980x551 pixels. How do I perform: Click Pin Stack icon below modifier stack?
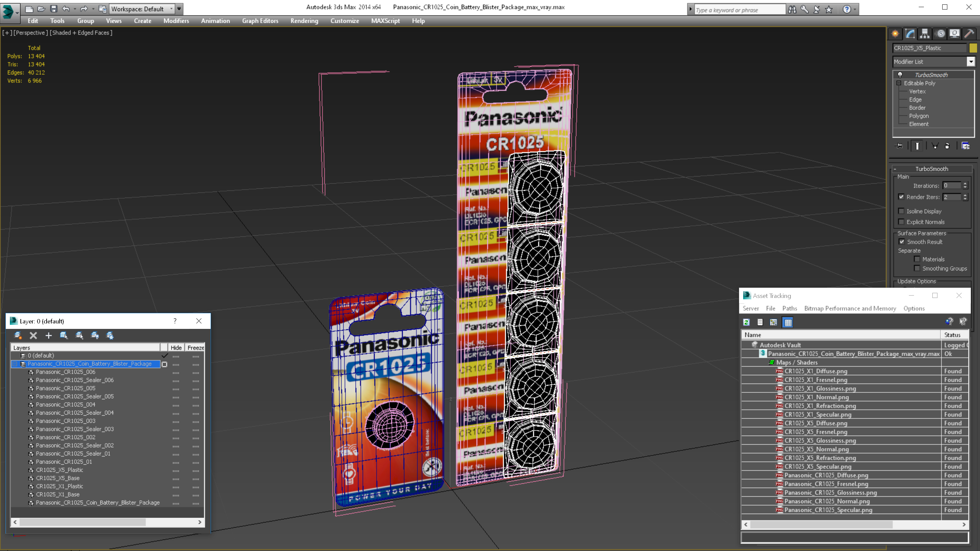(899, 146)
